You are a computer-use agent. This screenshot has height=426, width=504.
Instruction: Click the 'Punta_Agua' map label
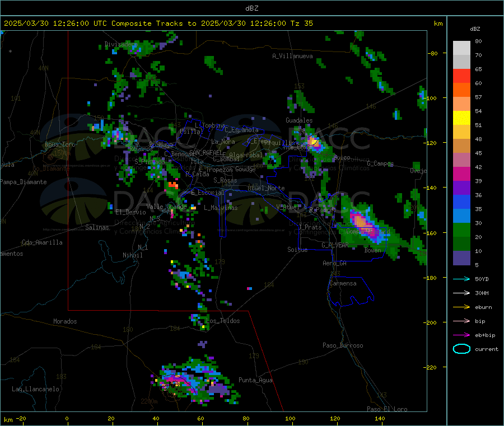(255, 380)
